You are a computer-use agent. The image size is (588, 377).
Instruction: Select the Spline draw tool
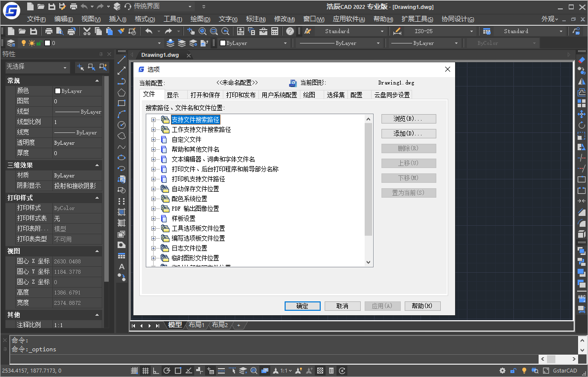click(122, 147)
